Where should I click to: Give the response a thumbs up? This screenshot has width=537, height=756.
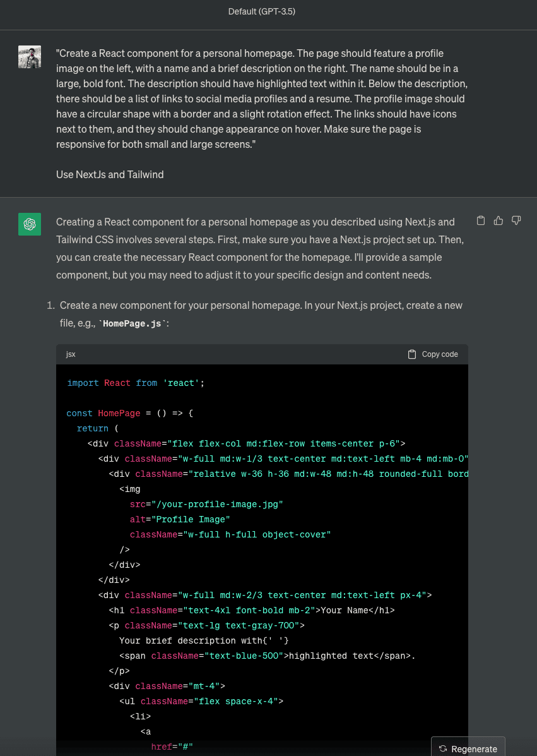(499, 220)
